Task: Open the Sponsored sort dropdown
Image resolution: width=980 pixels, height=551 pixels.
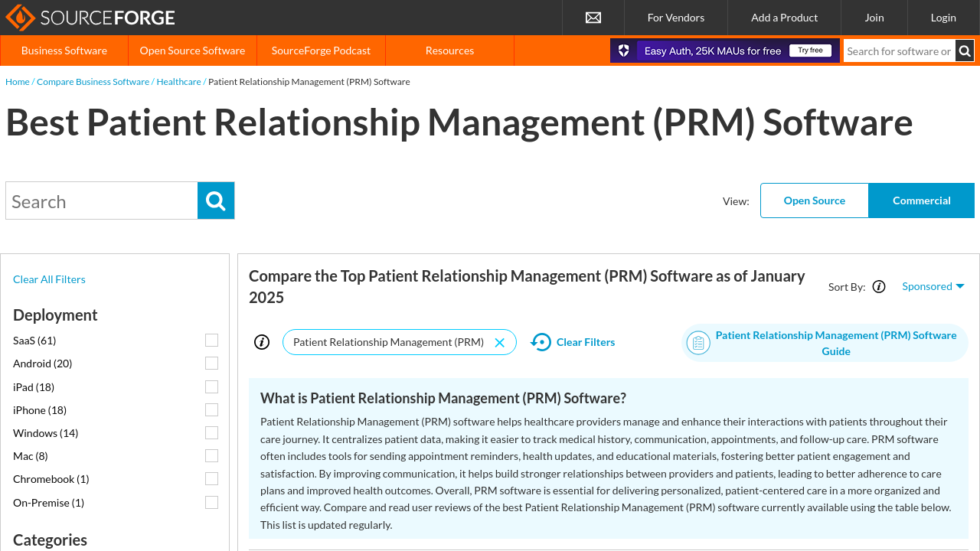Action: coord(933,286)
